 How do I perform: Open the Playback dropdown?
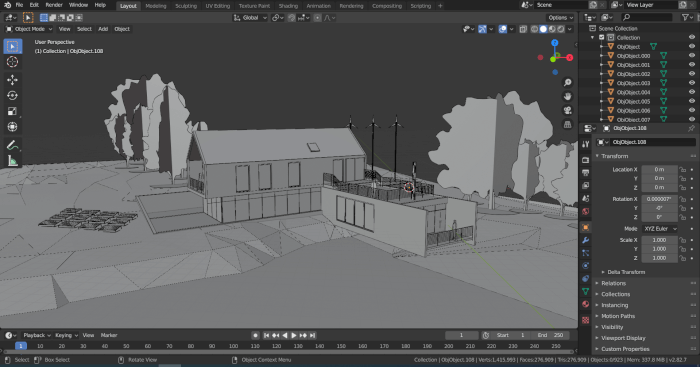point(37,335)
